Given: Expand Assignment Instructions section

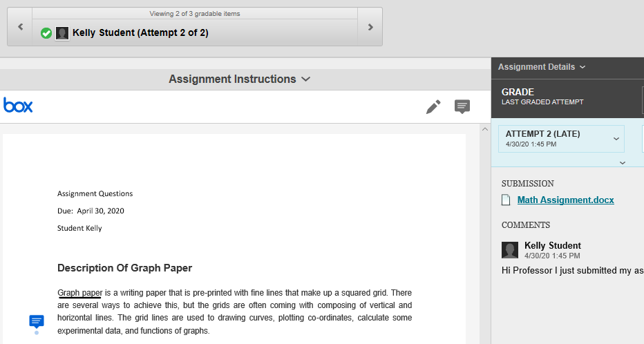Looking at the screenshot, I should [239, 79].
